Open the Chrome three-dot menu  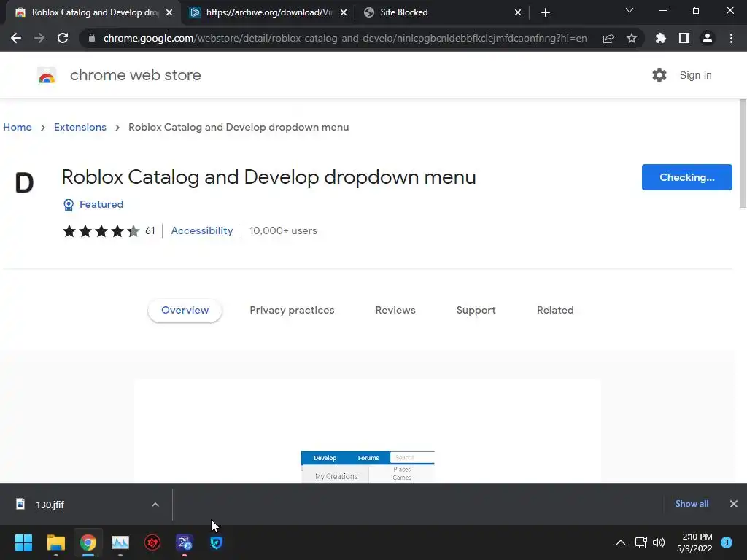pyautogui.click(x=731, y=38)
